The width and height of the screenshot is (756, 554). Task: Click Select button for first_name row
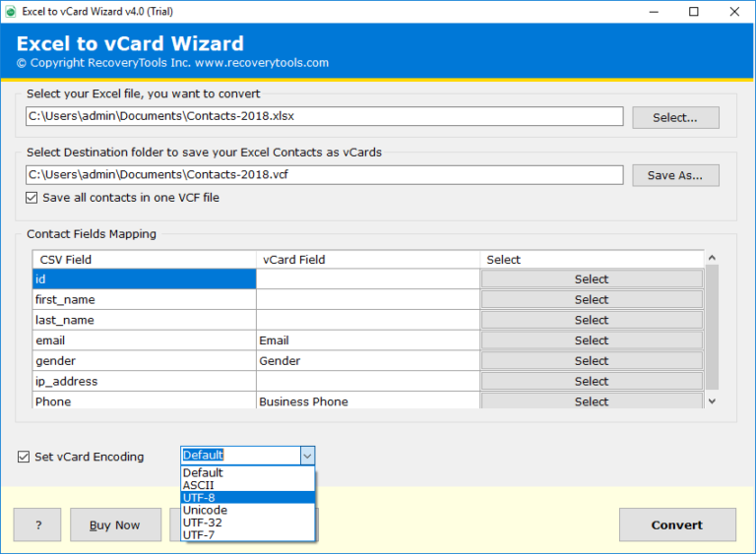coord(592,299)
